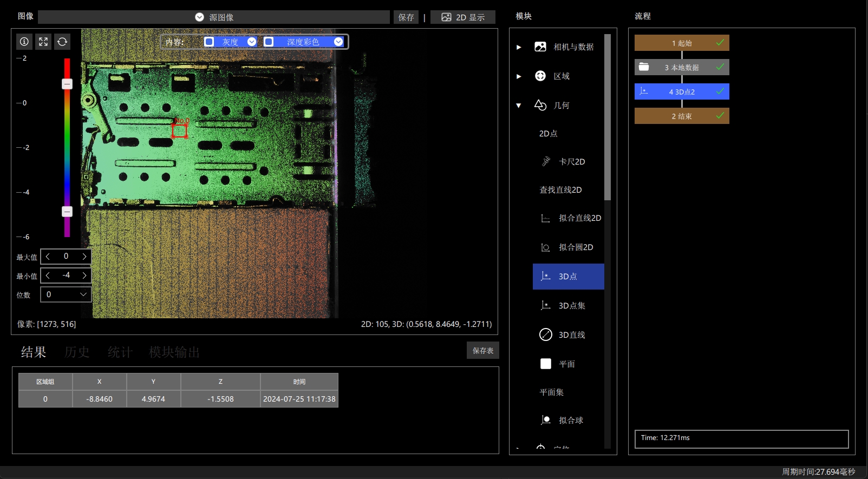Click the fit-to-view expand arrows icon
Screen dimensions: 868x479
tap(43, 42)
